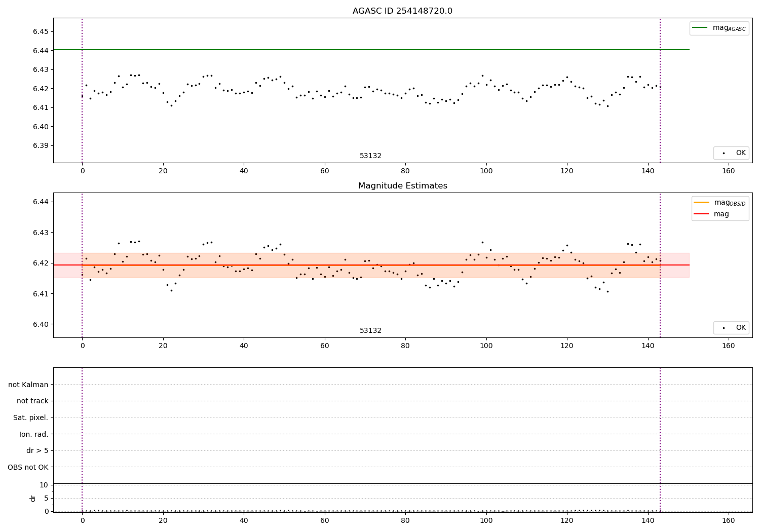The image size is (760, 532).
Task: Click the 160 x-tick of the AGASC plot
Action: pyautogui.click(x=728, y=171)
